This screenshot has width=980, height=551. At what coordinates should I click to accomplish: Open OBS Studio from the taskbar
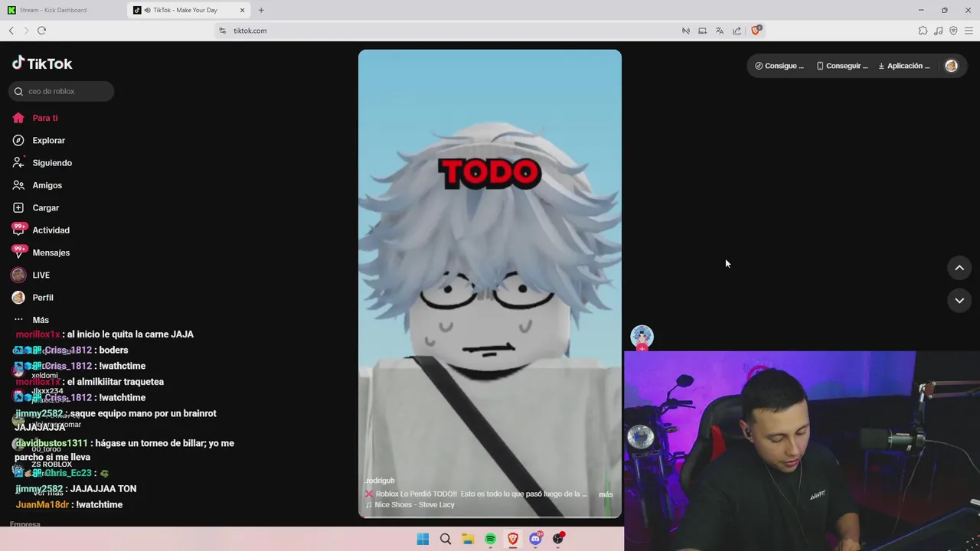tap(558, 539)
